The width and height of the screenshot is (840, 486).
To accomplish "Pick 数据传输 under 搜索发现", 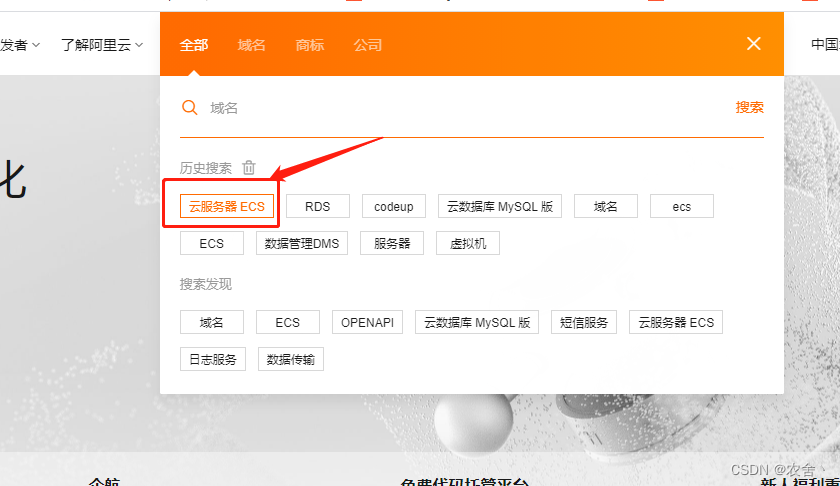I will (x=291, y=359).
